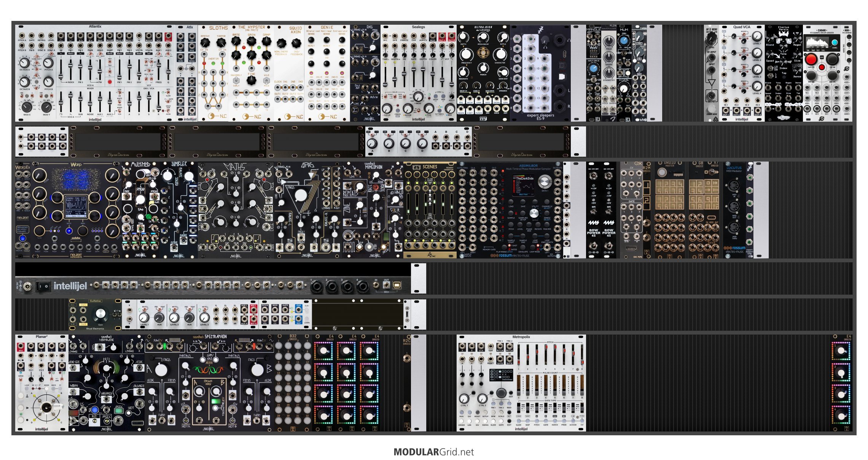Viewport: 868px width, 460px height.
Task: Click the Sealegs Drive knob
Action: click(387, 109)
